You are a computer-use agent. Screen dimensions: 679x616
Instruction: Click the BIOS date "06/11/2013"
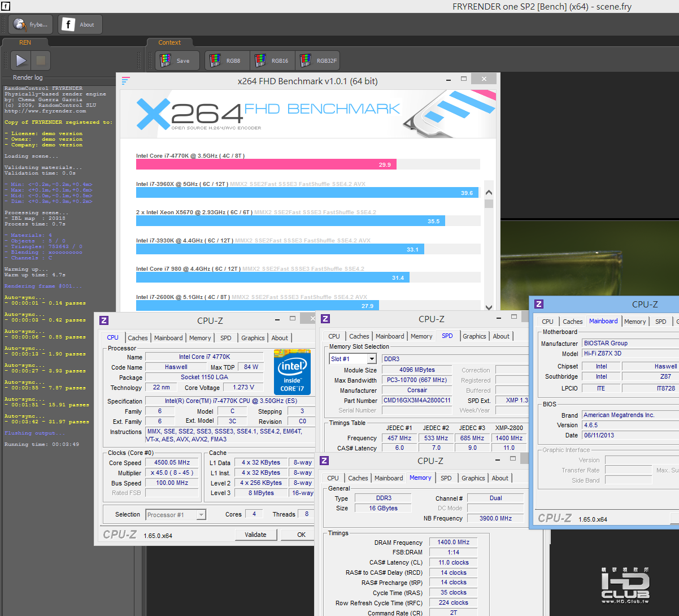pos(630,435)
